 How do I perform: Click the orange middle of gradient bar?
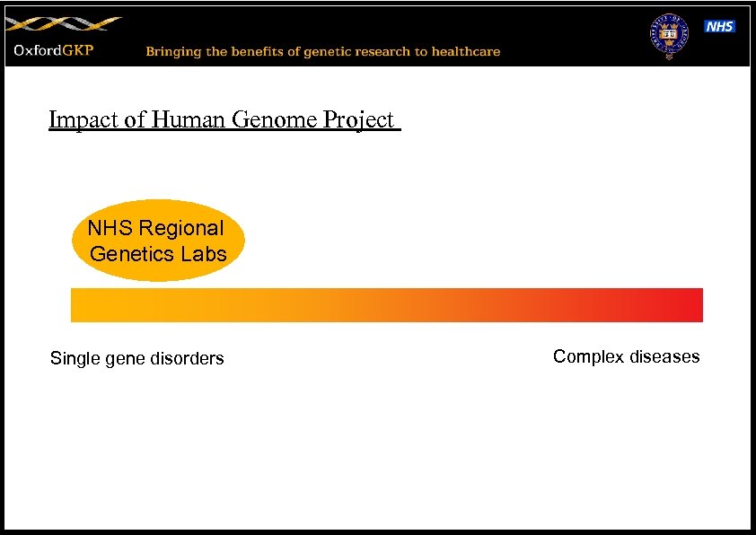[x=386, y=305]
